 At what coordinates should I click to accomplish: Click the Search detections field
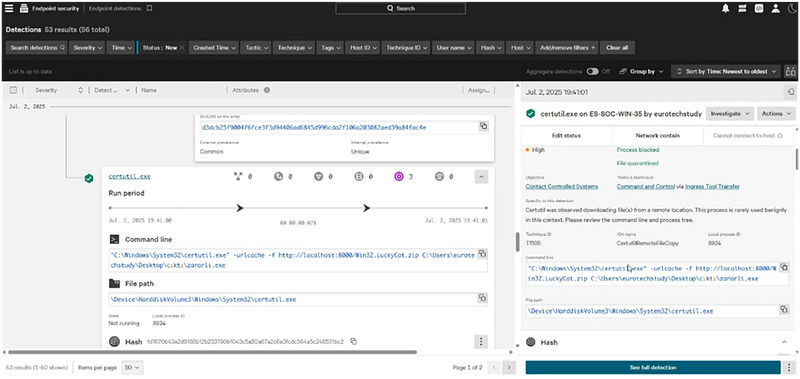37,47
